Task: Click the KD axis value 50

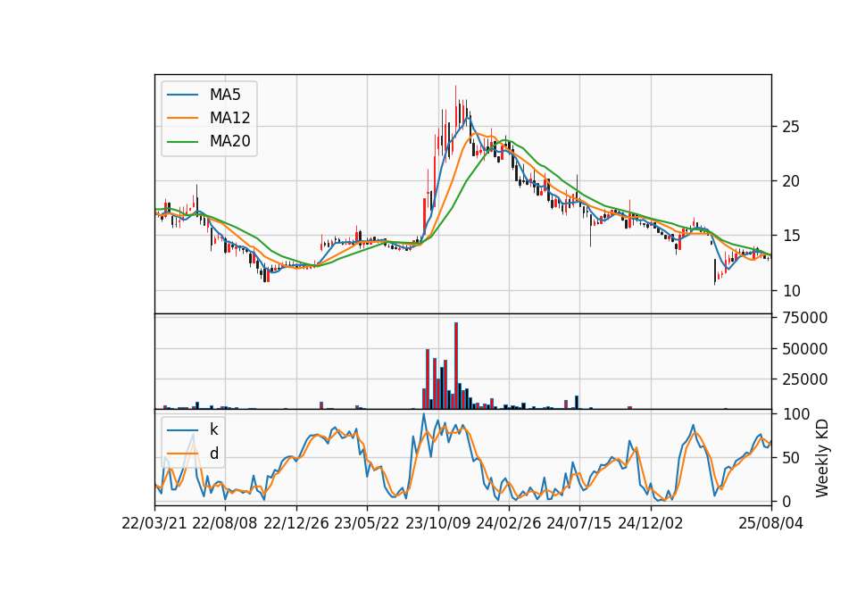Action: point(791,458)
